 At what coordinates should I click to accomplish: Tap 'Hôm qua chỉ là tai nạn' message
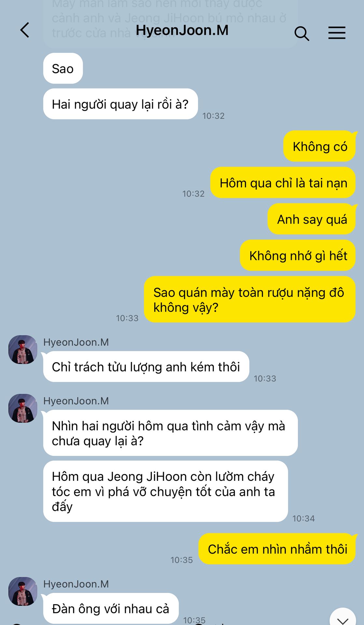(x=283, y=182)
